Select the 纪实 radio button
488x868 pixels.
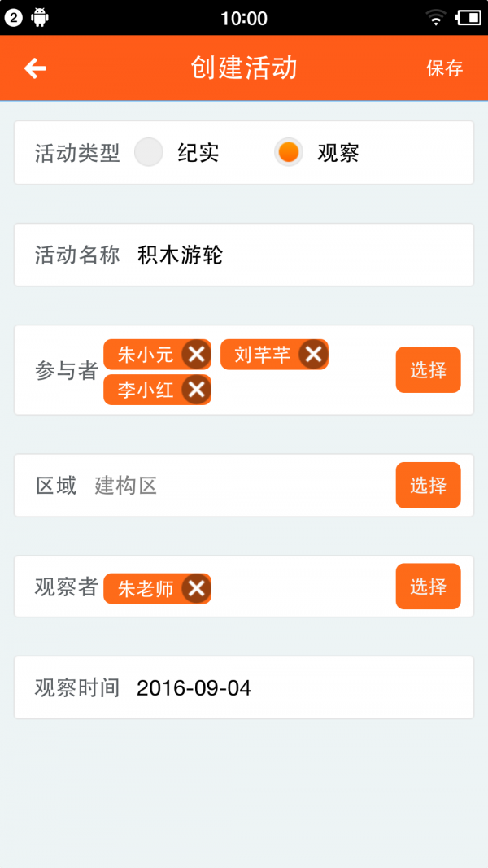[149, 152]
